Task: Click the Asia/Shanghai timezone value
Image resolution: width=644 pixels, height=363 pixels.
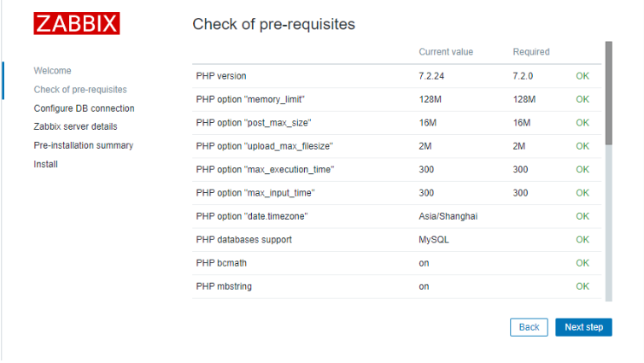Action: click(x=448, y=216)
